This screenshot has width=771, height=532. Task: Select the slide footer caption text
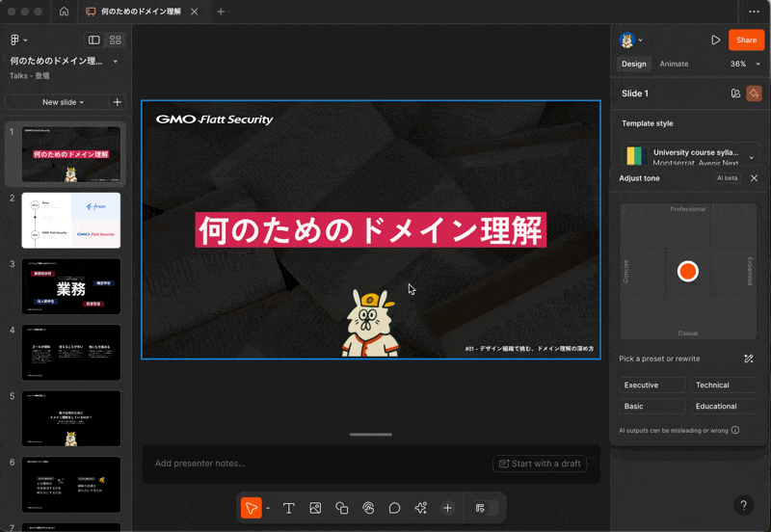point(529,349)
